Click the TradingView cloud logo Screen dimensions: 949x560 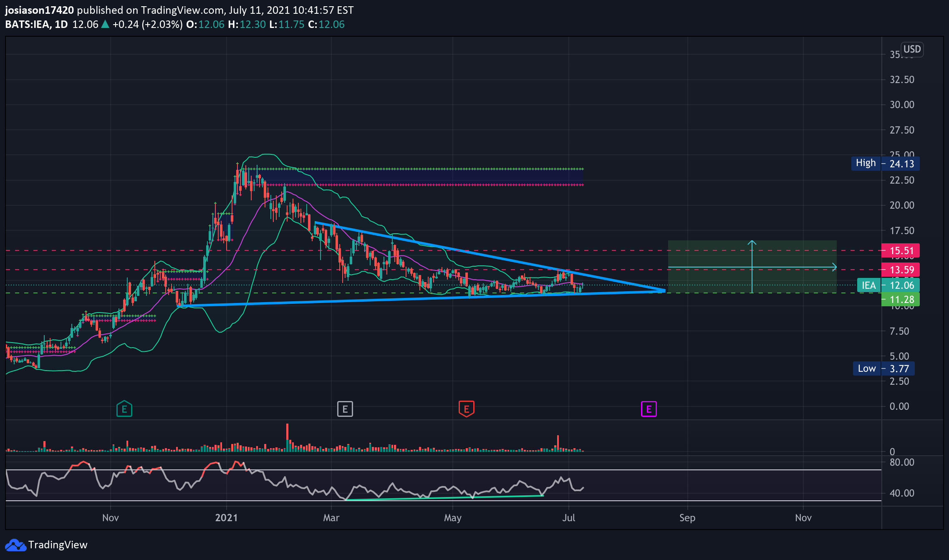[15, 545]
